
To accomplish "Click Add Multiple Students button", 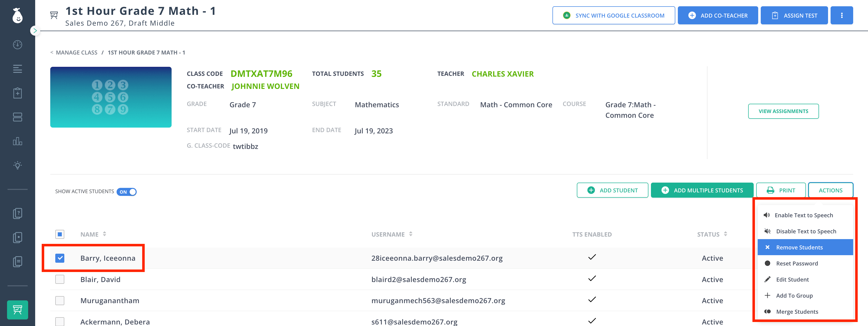I will [702, 190].
